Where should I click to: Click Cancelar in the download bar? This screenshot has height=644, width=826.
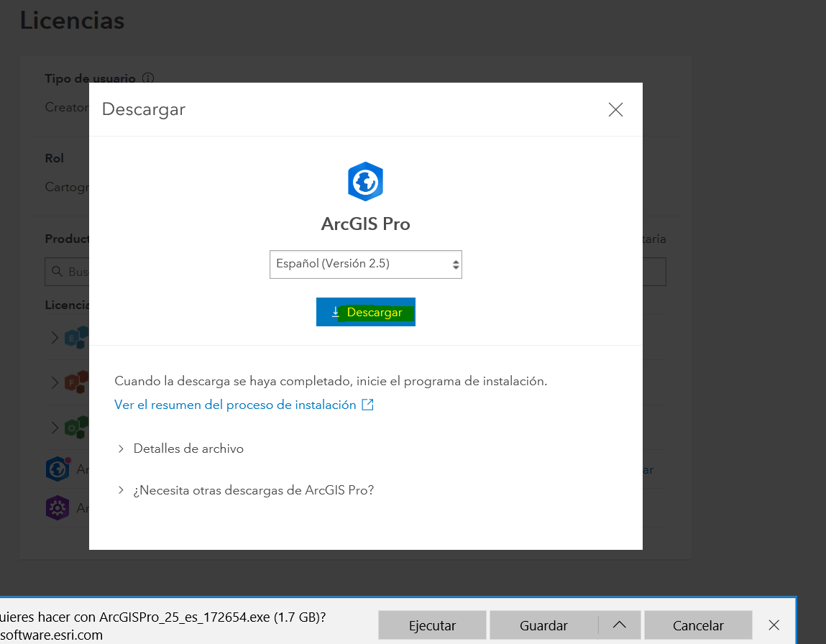click(698, 625)
